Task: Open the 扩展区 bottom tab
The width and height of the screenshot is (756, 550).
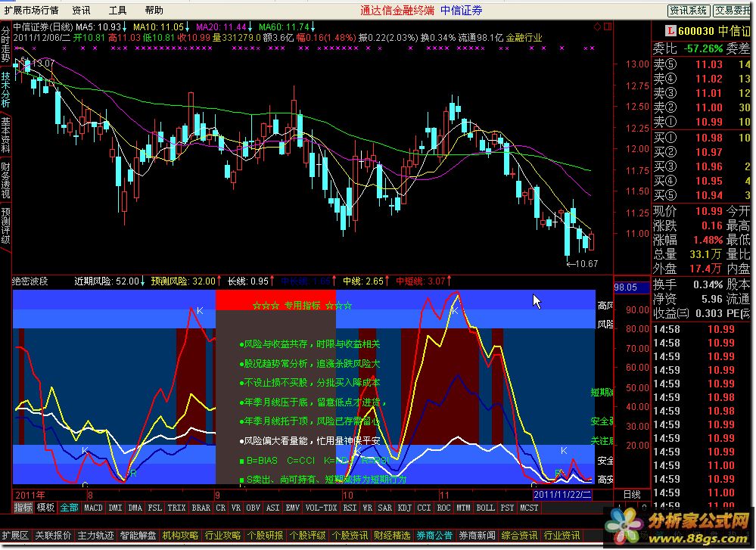Action: click(15, 536)
